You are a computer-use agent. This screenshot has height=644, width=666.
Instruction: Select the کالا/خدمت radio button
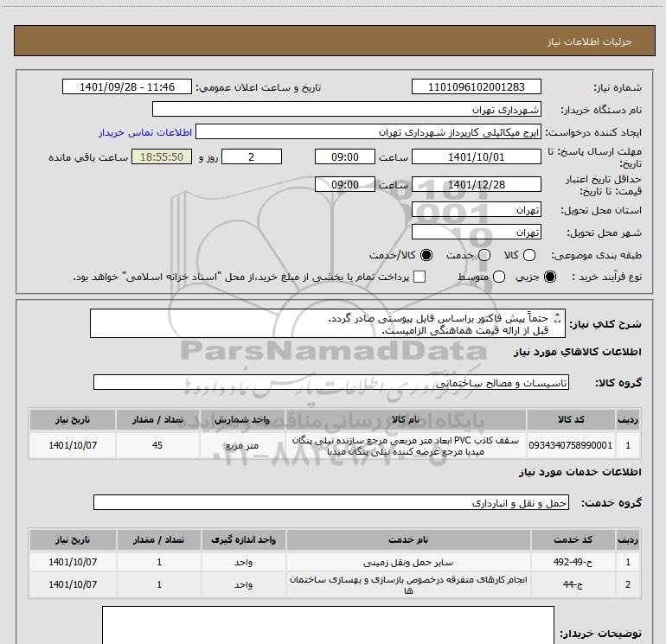(x=426, y=255)
